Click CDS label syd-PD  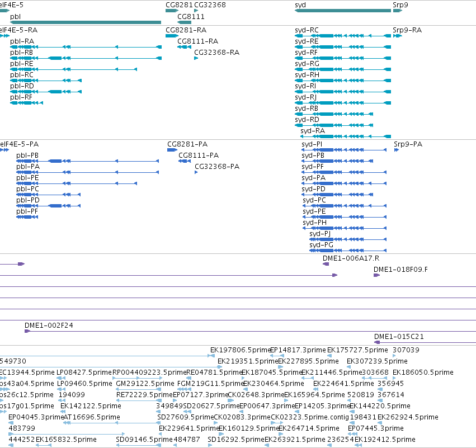pyautogui.click(x=313, y=189)
